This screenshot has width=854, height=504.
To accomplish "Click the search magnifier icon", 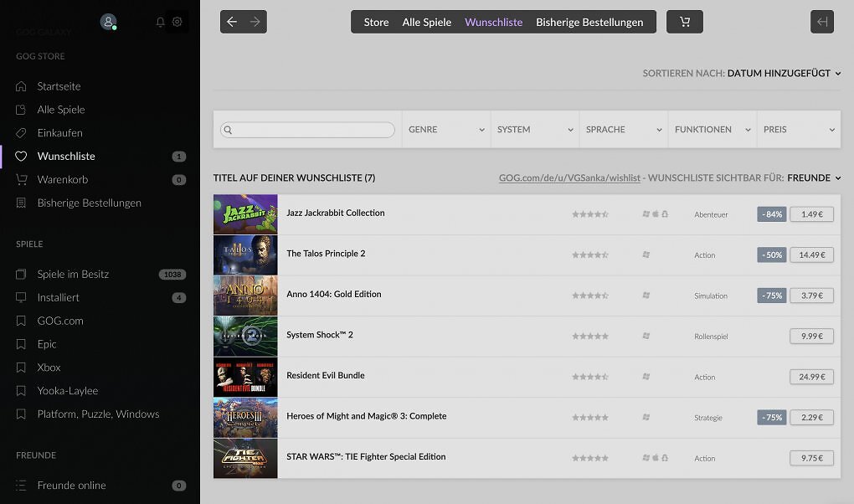I will [229, 130].
